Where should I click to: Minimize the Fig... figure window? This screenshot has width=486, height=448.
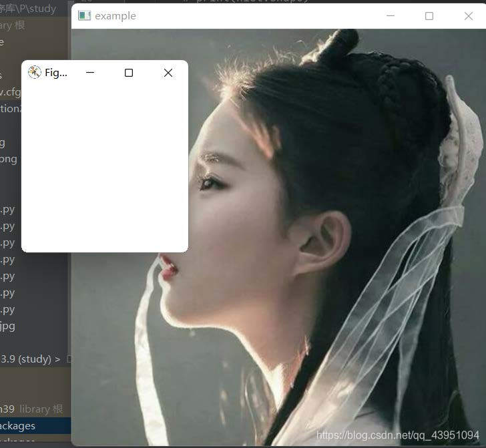(x=90, y=73)
